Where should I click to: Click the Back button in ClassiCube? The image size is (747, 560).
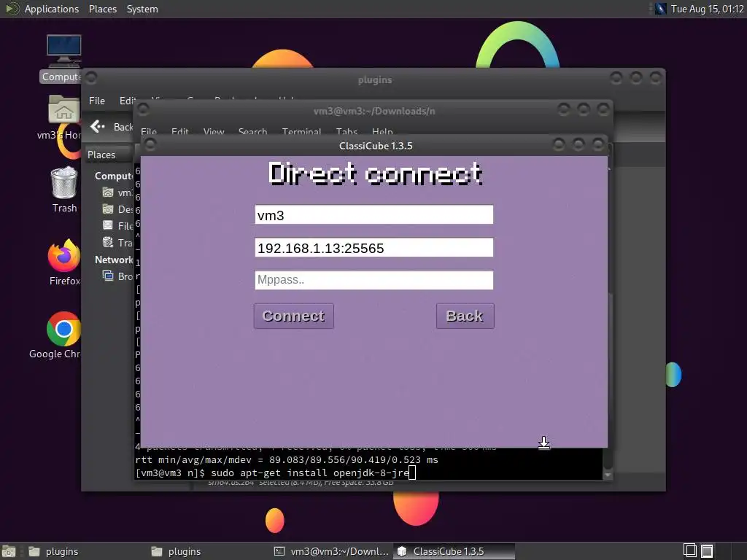click(x=465, y=316)
